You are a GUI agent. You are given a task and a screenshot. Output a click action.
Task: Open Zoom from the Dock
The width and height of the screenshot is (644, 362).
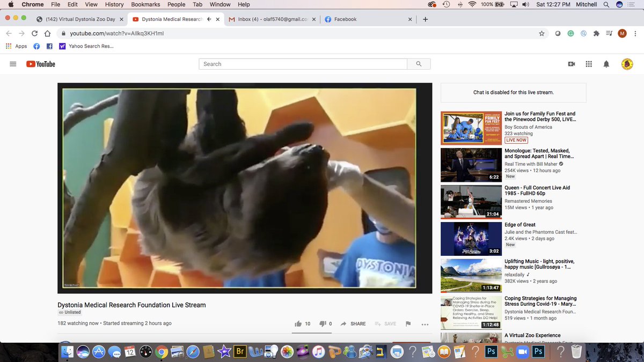click(x=523, y=352)
